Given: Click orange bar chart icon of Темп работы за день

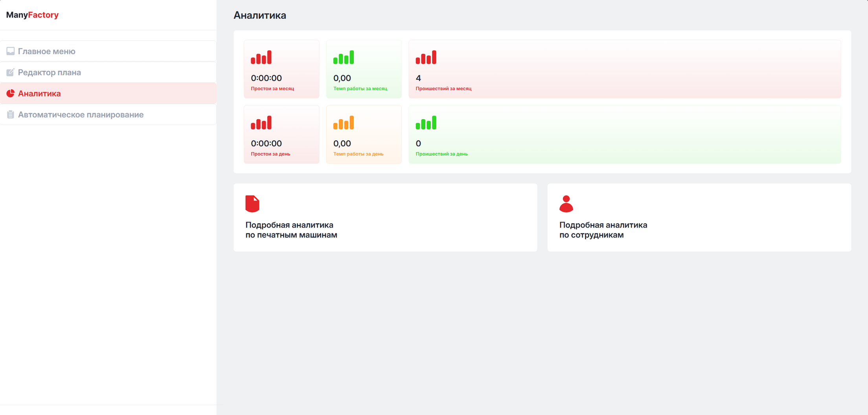Looking at the screenshot, I should (344, 123).
